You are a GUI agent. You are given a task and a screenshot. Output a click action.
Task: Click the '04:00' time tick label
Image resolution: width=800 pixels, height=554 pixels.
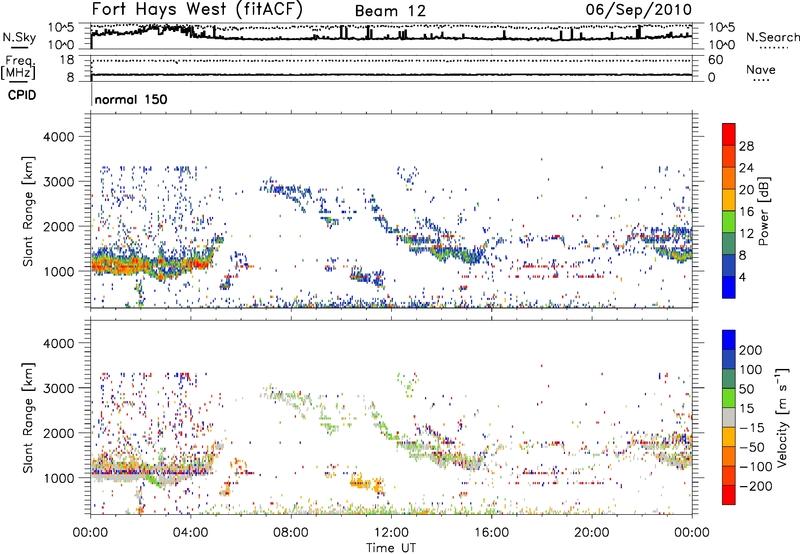coord(191,533)
